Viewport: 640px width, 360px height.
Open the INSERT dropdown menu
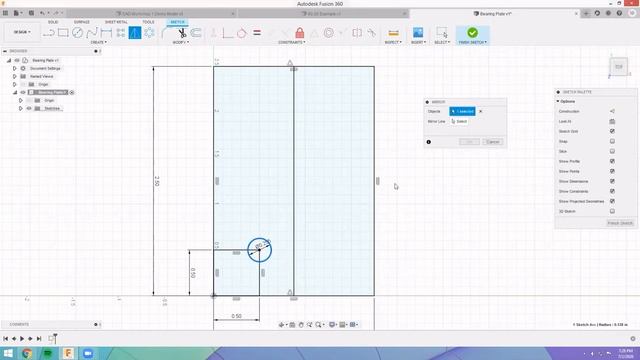[x=418, y=42]
